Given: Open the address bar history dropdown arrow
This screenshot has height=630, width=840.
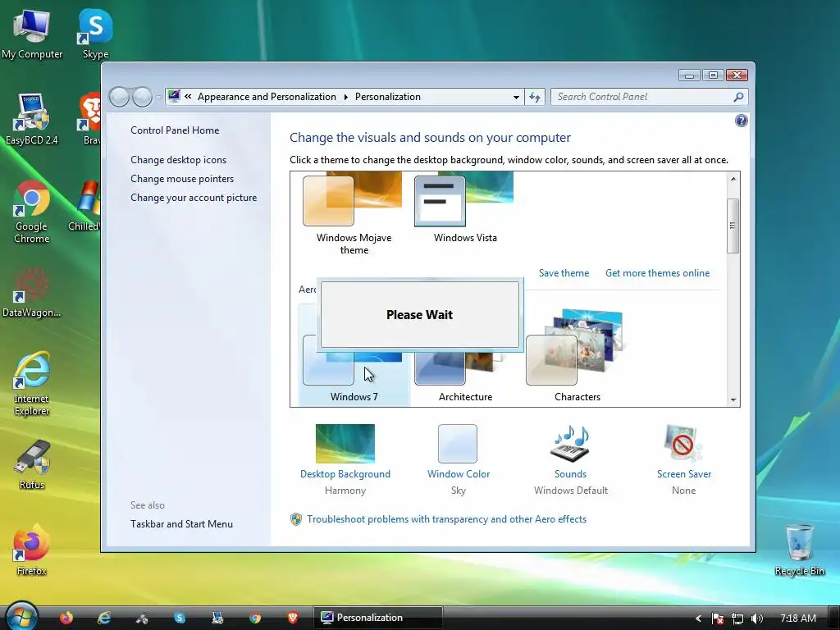Looking at the screenshot, I should point(516,97).
